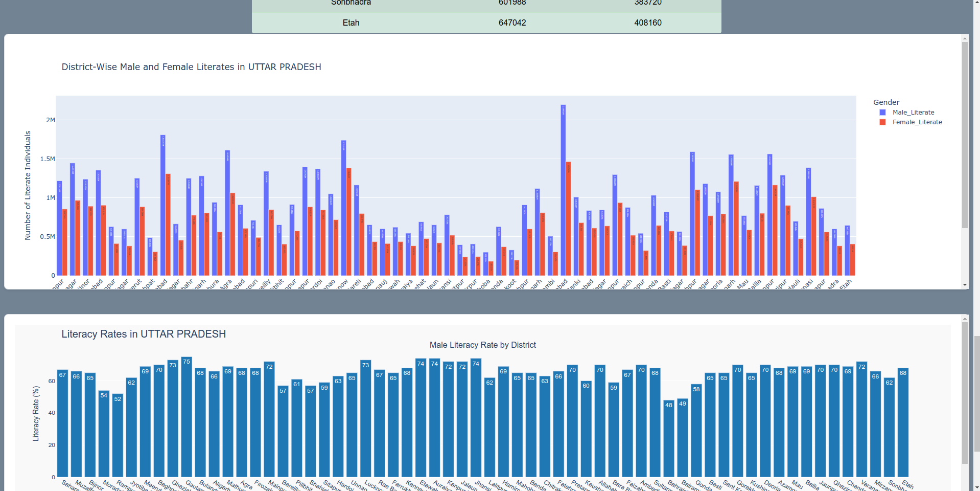Viewport: 980px width, 491px height.
Task: Click 'Banda' x-axis label in literacy rate chart
Action: click(538, 485)
